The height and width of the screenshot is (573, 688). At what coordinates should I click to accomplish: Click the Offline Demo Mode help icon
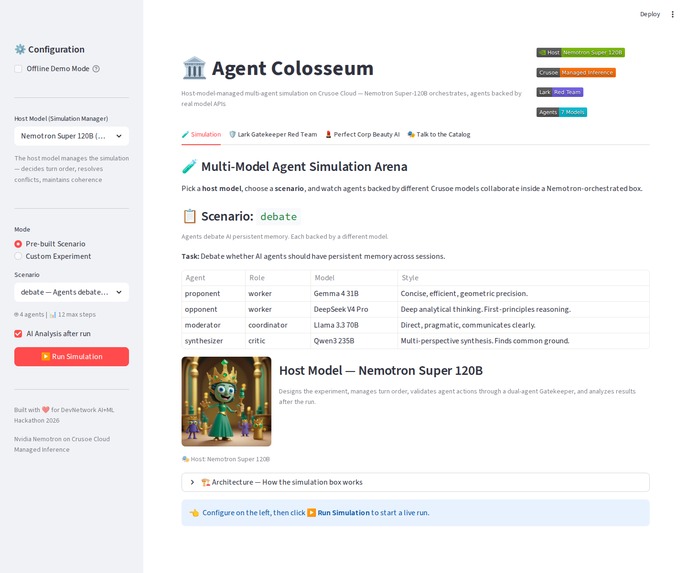coord(96,69)
